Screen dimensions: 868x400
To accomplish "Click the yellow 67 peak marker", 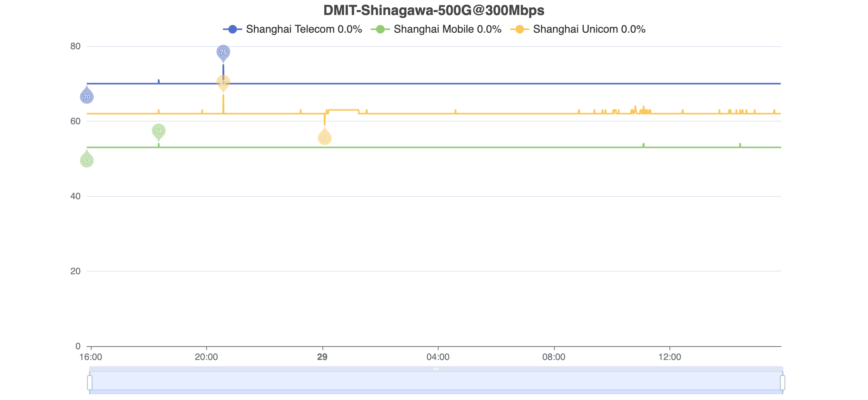I will (x=223, y=82).
